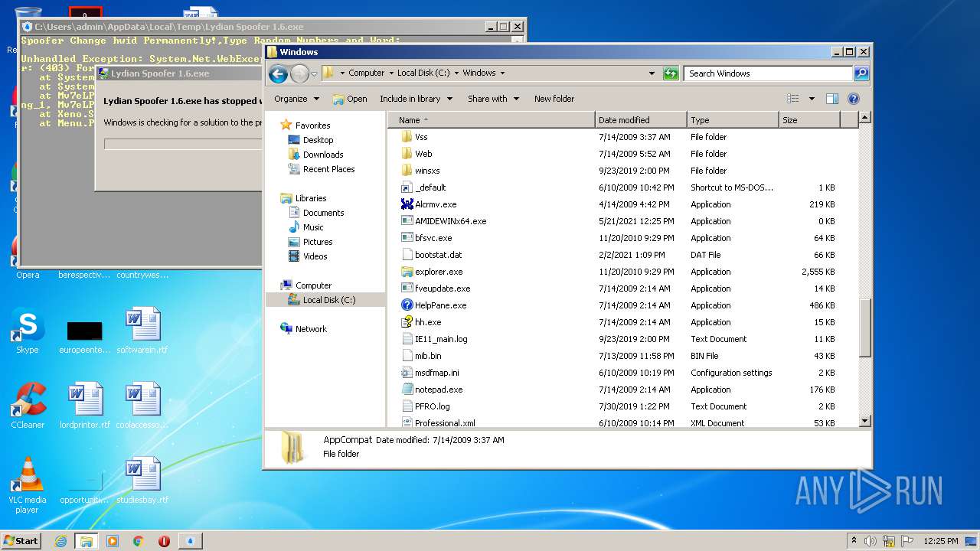Expand the Computer breadcrumb arrow
The image size is (980, 551).
(391, 73)
